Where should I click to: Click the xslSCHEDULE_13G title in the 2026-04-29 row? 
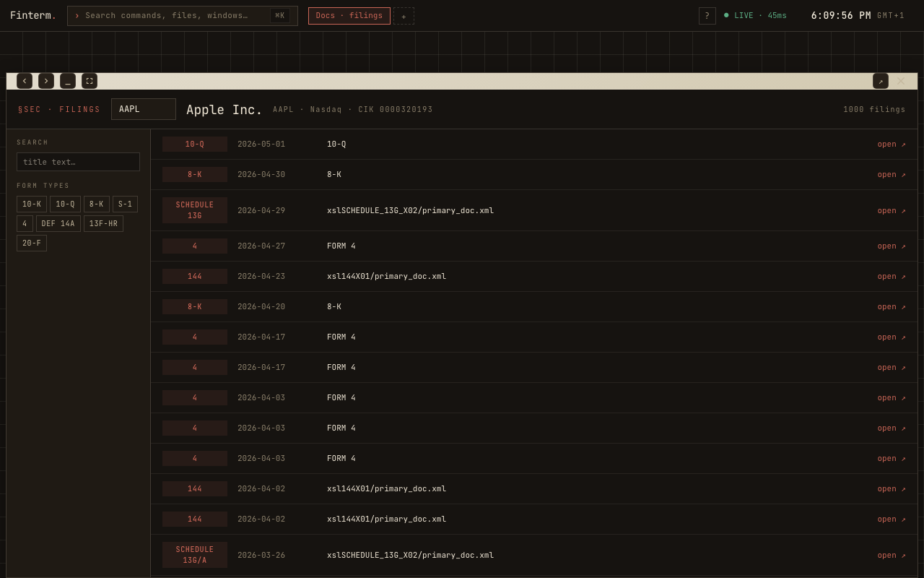point(411,211)
